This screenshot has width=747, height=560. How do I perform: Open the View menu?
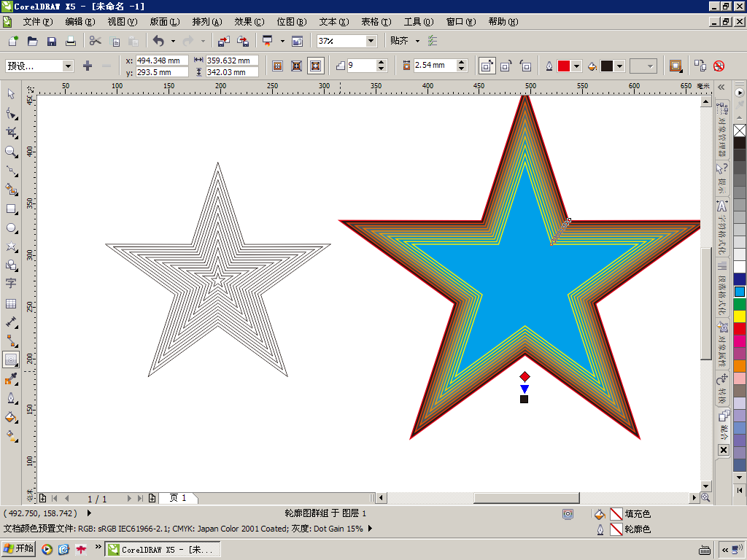pos(123,21)
